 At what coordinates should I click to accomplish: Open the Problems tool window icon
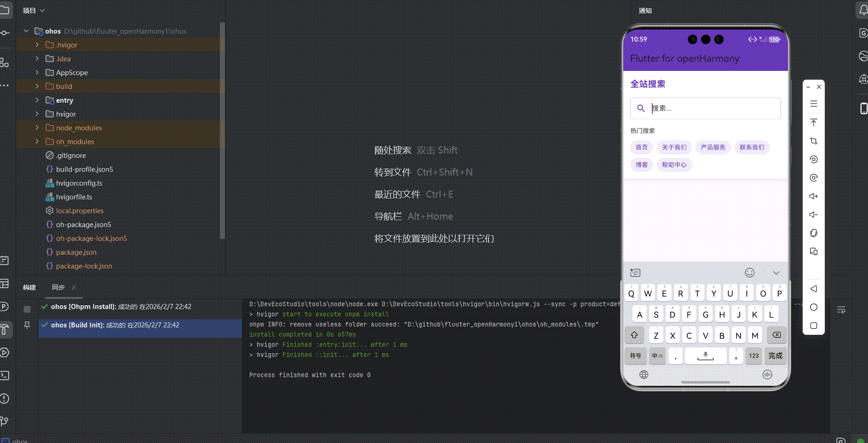pos(5,398)
